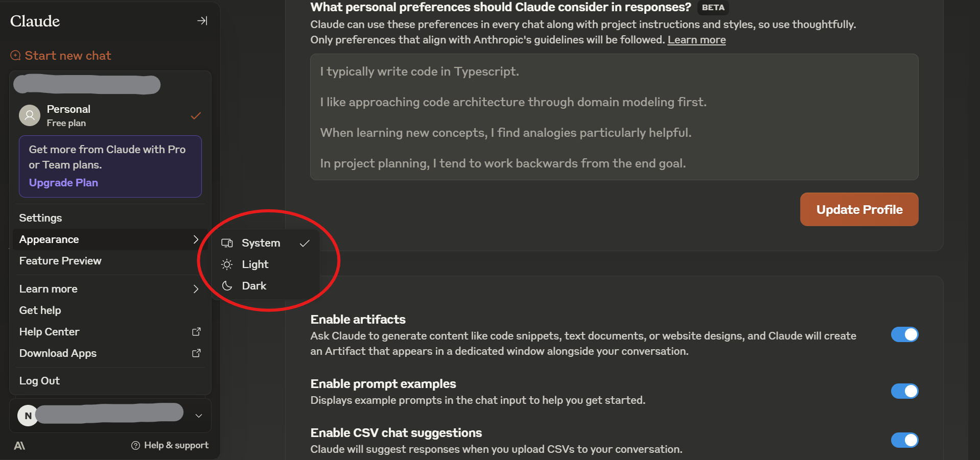Image resolution: width=980 pixels, height=460 pixels.
Task: Expand the Appearance submenu chevron
Action: [196, 239]
